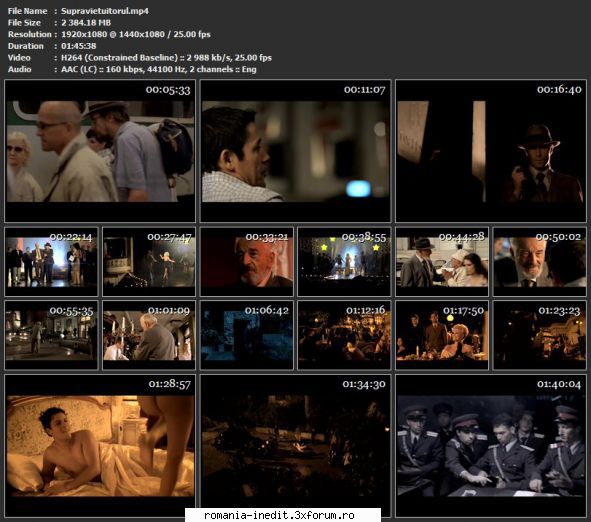This screenshot has height=522, width=591.
Task: Click the thumbnail stamped 01:23:23
Action: (x=540, y=335)
